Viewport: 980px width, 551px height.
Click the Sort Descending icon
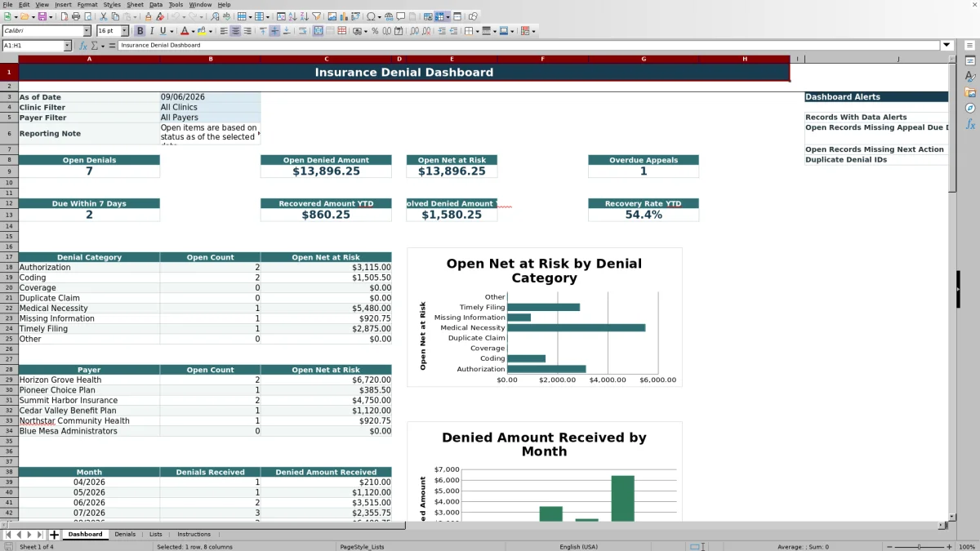coord(304,16)
